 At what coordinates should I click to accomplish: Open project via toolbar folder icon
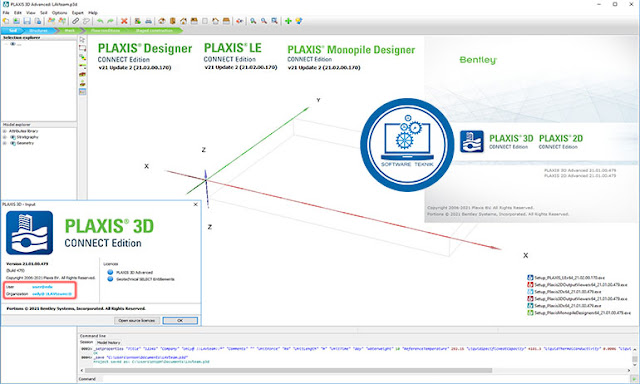16,21
